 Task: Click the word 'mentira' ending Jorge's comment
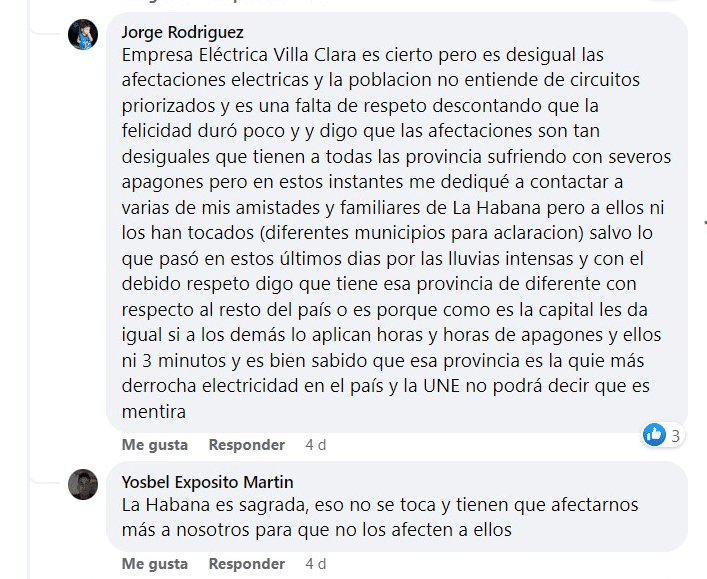pos(154,412)
